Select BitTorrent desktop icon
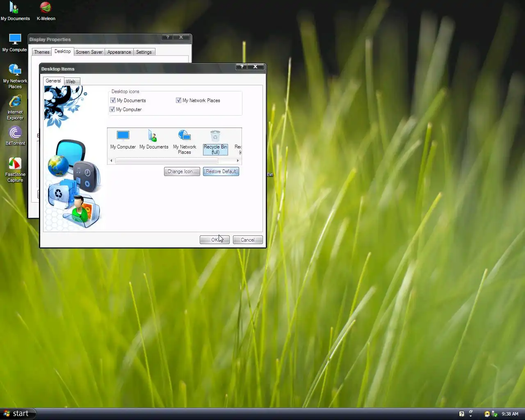 click(15, 136)
